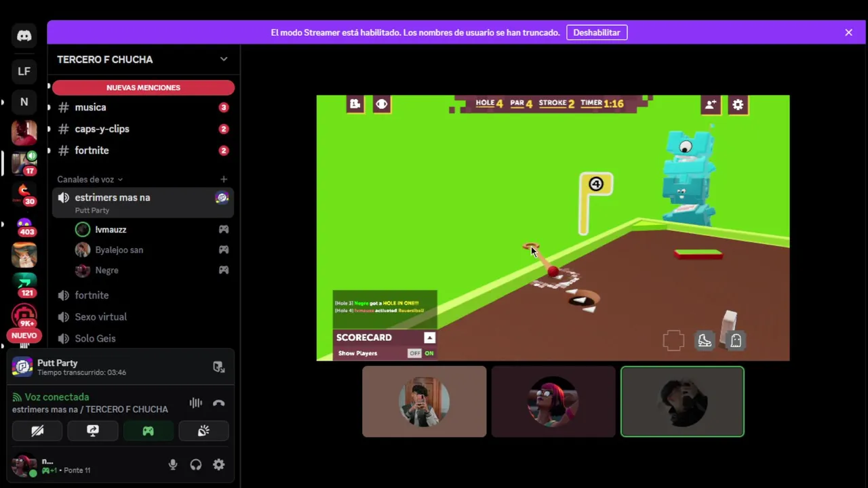Turn Show Players ON
This screenshot has width=868, height=488.
tap(429, 353)
